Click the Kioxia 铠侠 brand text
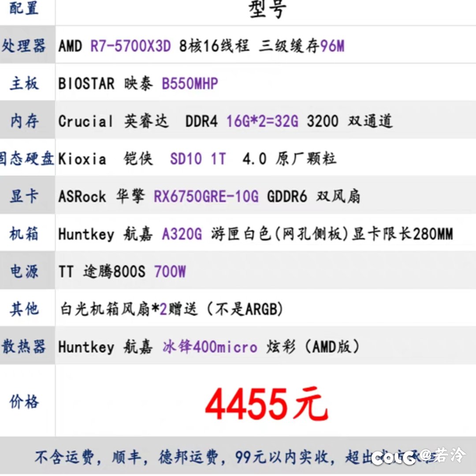The image size is (476, 476). coord(105,159)
